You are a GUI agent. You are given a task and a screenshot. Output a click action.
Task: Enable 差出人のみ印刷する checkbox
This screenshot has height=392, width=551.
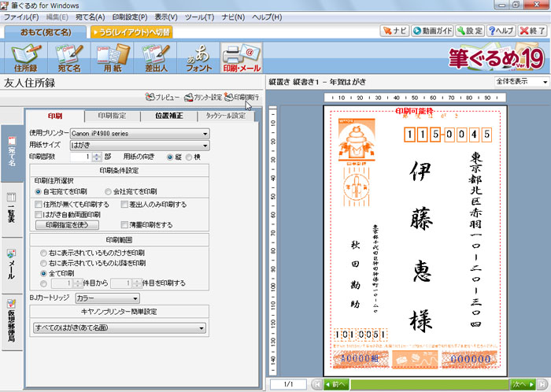124,205
